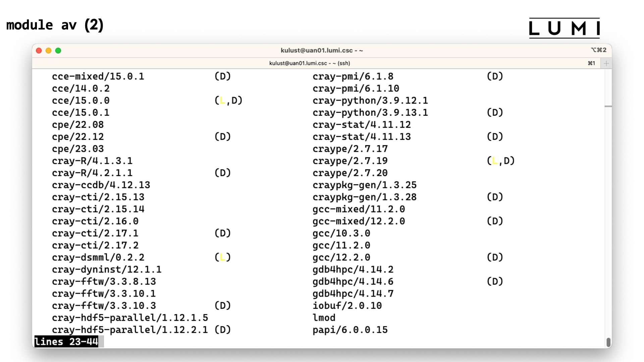The image size is (644, 362).
Task: Click the new tab plus button
Action: (x=606, y=63)
